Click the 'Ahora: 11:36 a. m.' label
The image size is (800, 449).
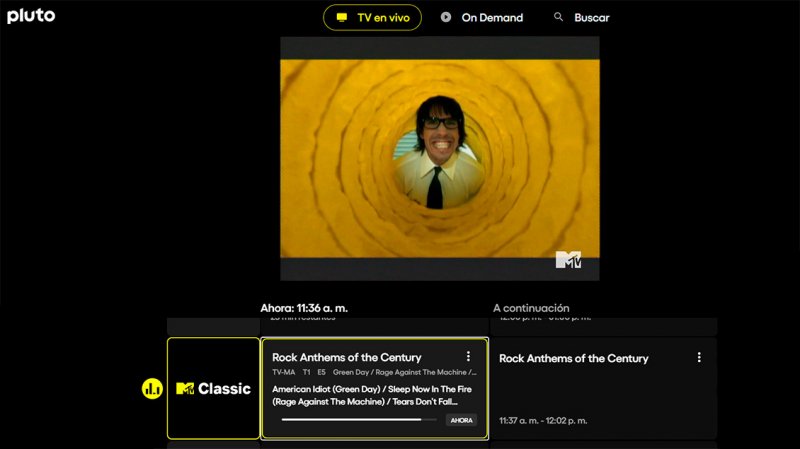coord(304,308)
